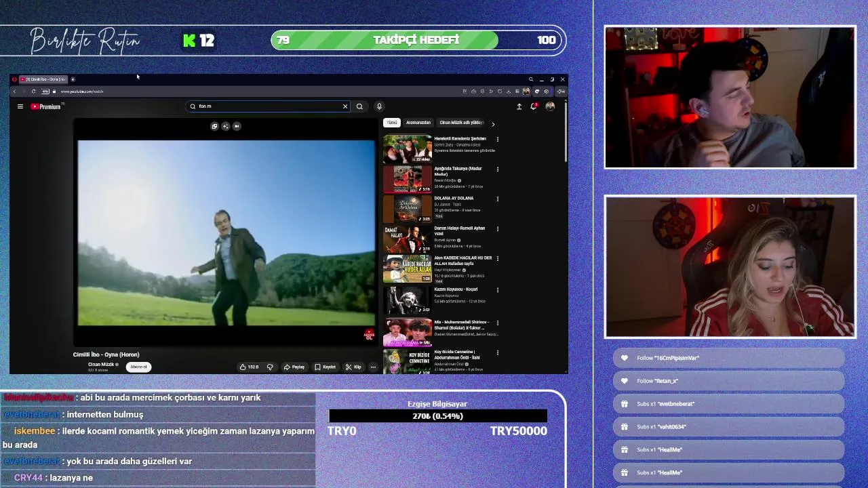Open options menu for DOLANA AY DOLANA
Viewport: 868px width, 488px height.
pyautogui.click(x=498, y=199)
